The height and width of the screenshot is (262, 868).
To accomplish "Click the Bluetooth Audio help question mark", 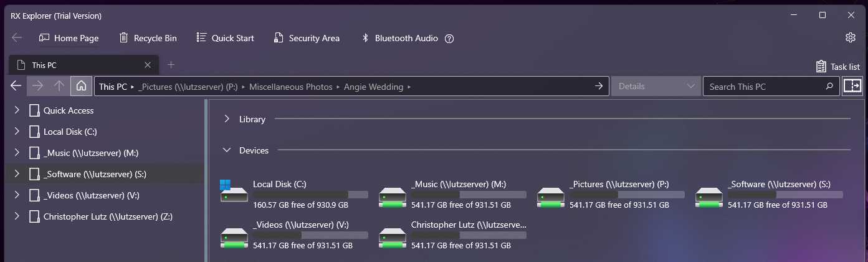I will 449,38.
